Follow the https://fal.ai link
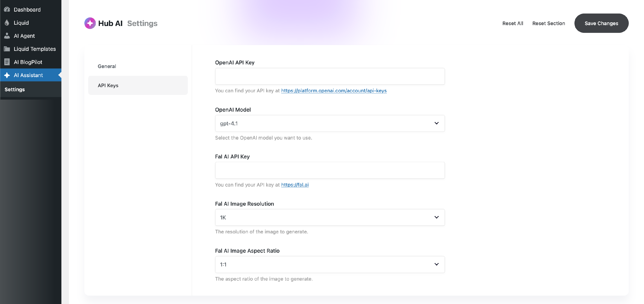The image size is (644, 304). [295, 185]
